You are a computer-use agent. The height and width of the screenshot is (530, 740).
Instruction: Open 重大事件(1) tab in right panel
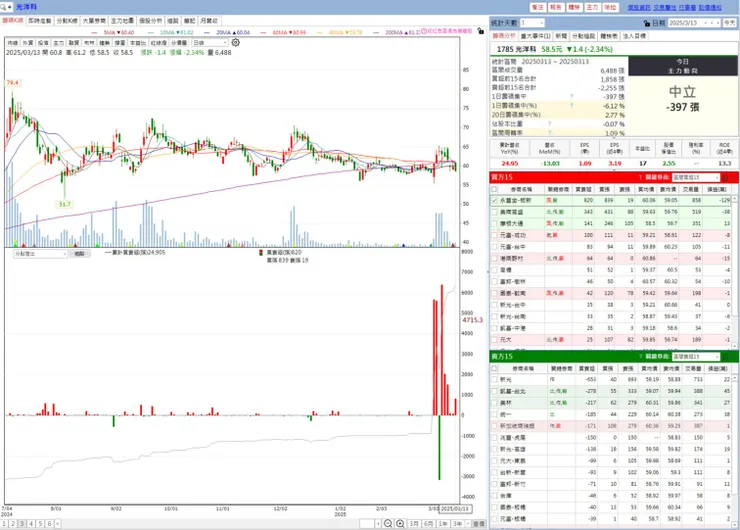pyautogui.click(x=535, y=36)
